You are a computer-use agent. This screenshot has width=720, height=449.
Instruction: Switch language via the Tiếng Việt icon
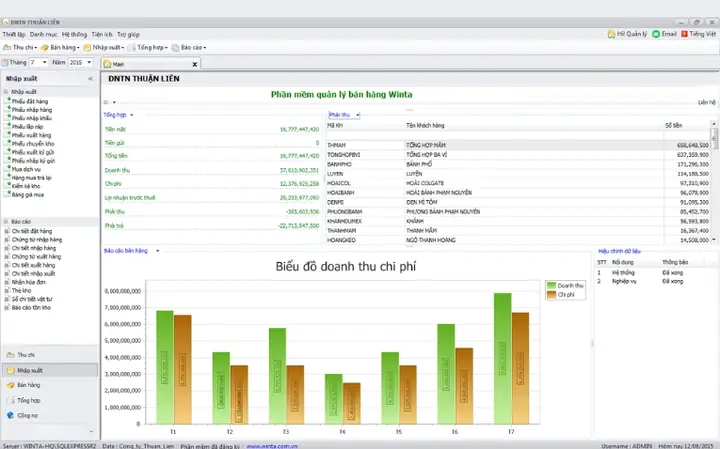[684, 34]
